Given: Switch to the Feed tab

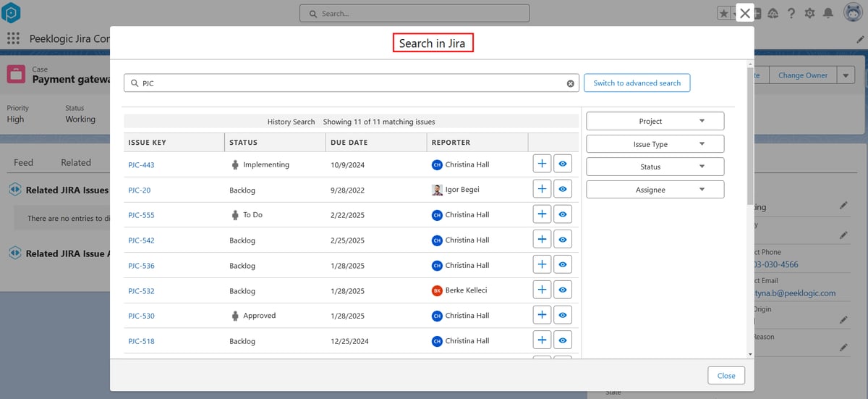Looking at the screenshot, I should (24, 162).
